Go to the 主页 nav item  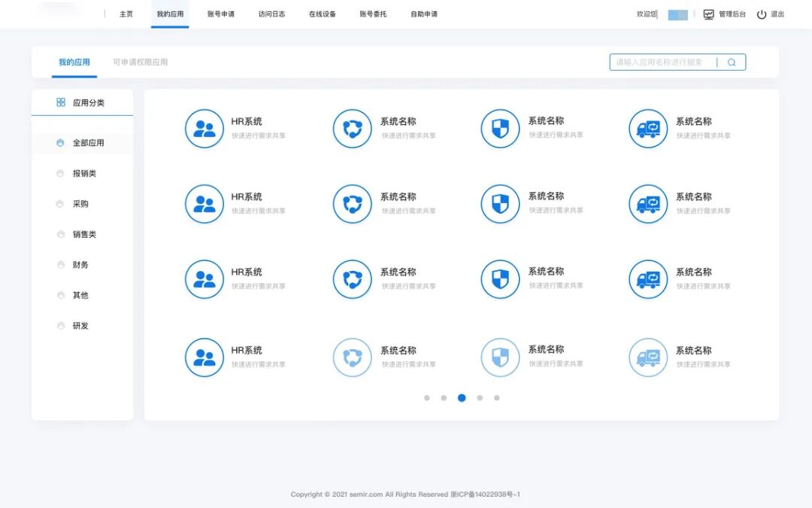[x=126, y=14]
